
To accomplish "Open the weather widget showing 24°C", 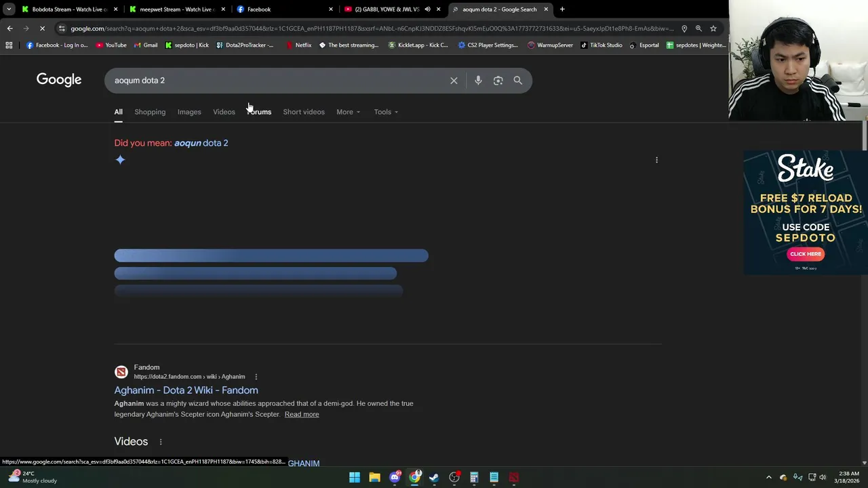I will click(x=33, y=477).
